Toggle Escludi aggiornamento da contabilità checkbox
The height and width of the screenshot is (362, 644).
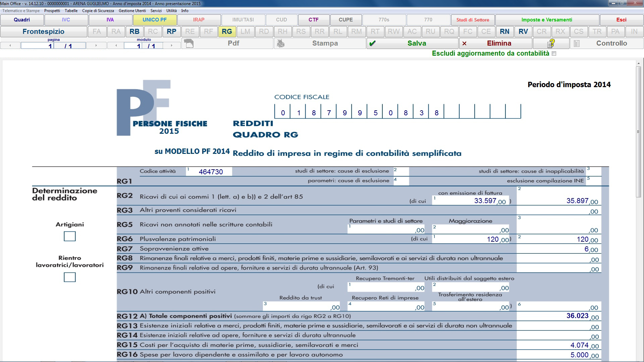(x=554, y=54)
